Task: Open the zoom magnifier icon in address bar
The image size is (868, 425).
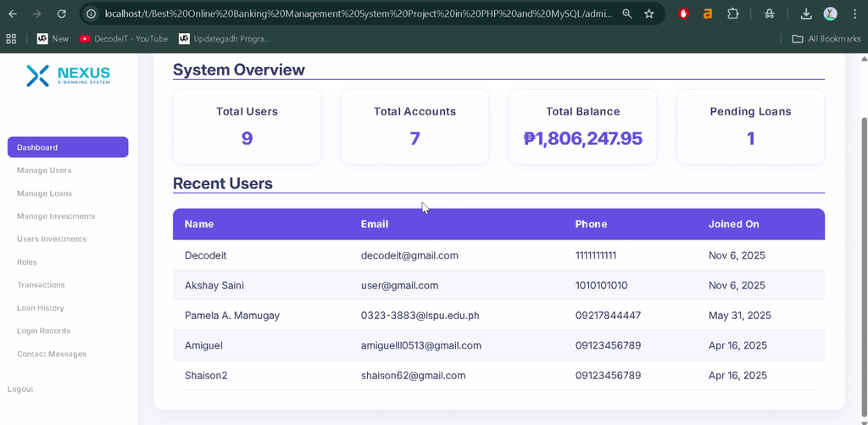Action: (626, 14)
